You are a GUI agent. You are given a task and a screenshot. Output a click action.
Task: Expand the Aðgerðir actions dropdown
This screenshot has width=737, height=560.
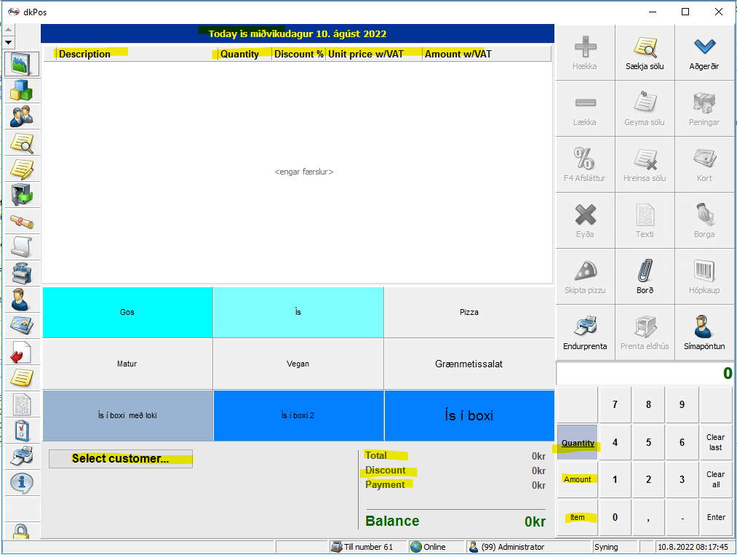click(x=704, y=52)
